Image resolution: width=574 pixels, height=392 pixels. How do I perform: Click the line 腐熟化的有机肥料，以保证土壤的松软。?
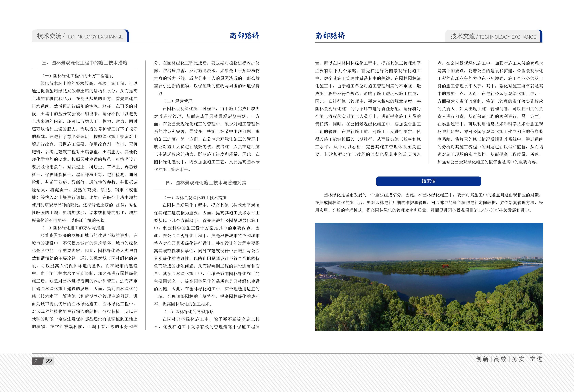[x=70, y=220]
